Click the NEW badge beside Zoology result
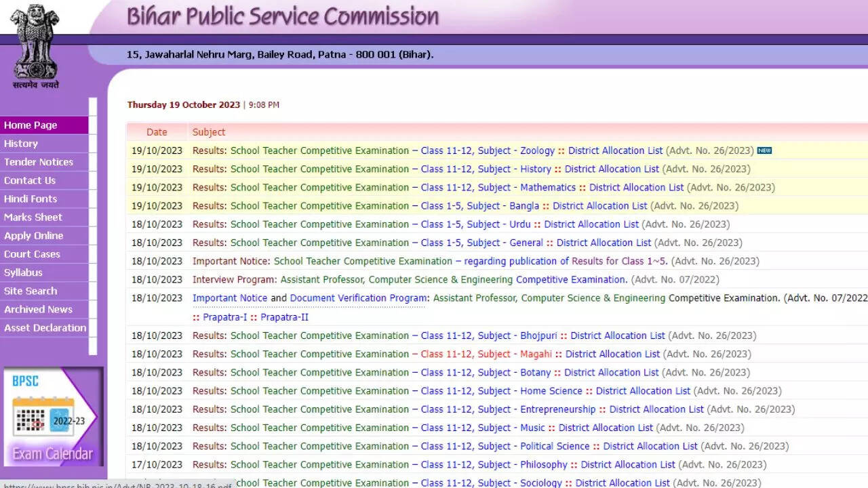The image size is (868, 488). pos(764,150)
